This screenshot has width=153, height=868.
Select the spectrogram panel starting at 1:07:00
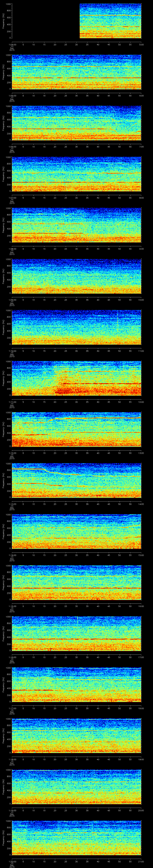coord(77,174)
